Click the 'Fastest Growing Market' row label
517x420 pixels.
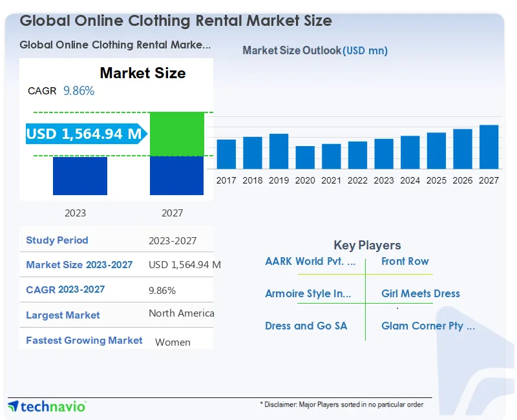84,341
